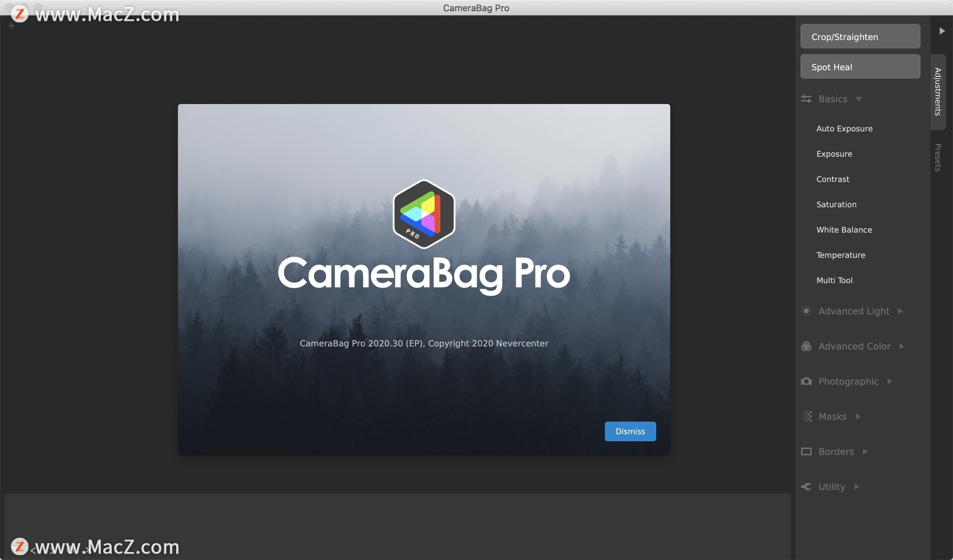Expand the Borders section arrow
The image size is (953, 560).
point(865,451)
